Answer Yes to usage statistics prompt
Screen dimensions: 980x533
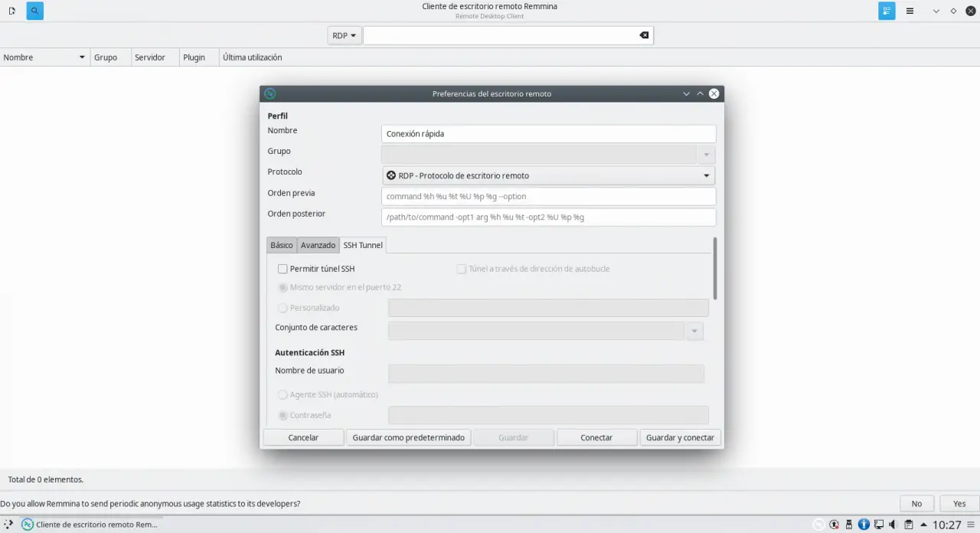tap(959, 504)
